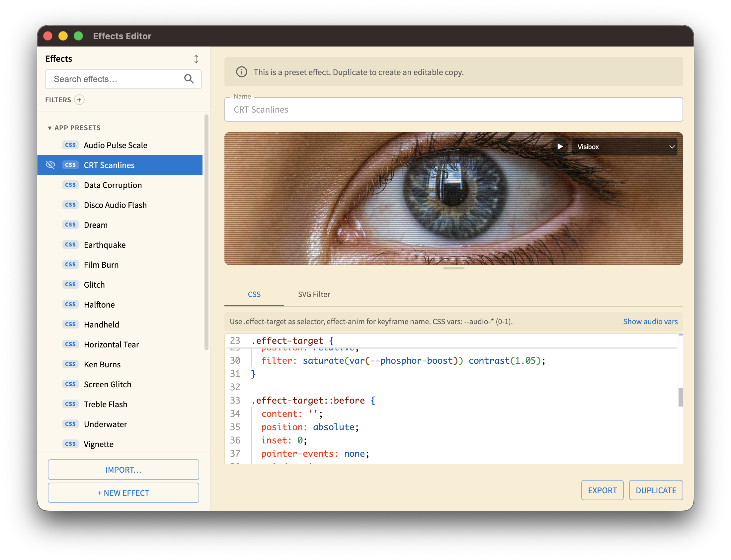Click the search icon in the effects search bar

pos(189,79)
